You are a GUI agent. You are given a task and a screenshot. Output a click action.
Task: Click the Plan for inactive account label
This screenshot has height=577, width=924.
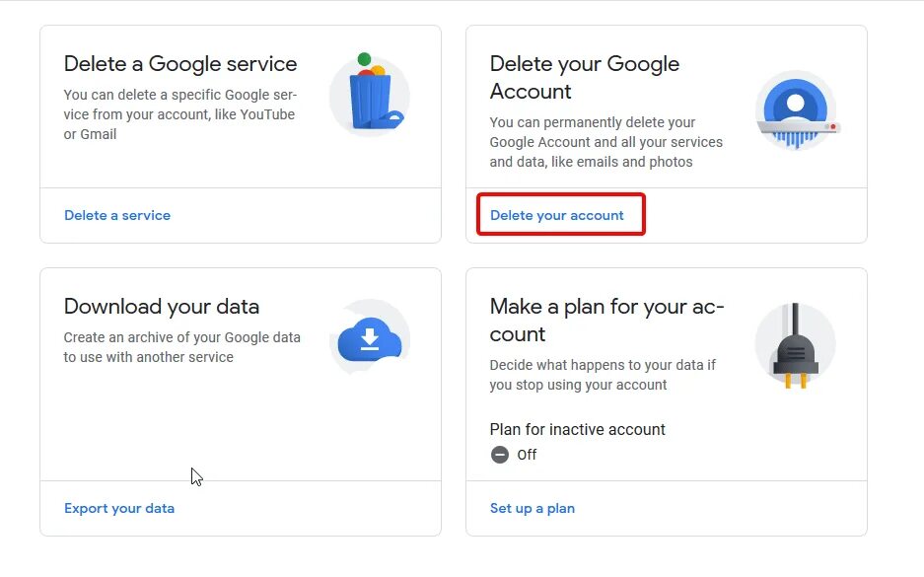coord(578,429)
